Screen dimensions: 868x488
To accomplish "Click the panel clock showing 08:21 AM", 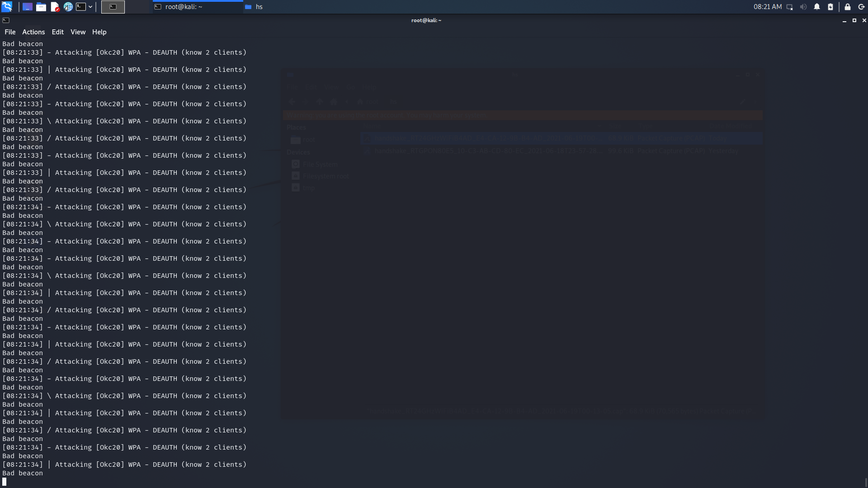I will pos(767,7).
